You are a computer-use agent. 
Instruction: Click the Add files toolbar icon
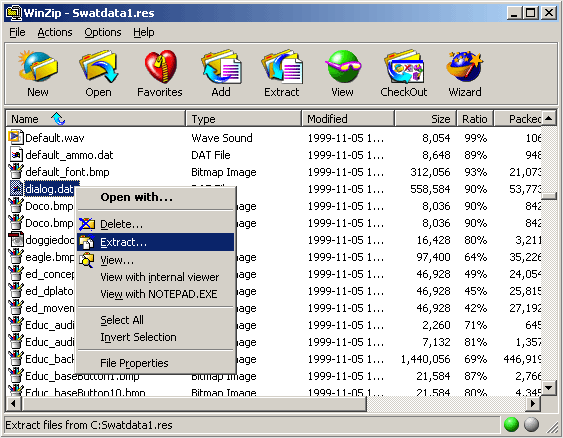(x=221, y=67)
